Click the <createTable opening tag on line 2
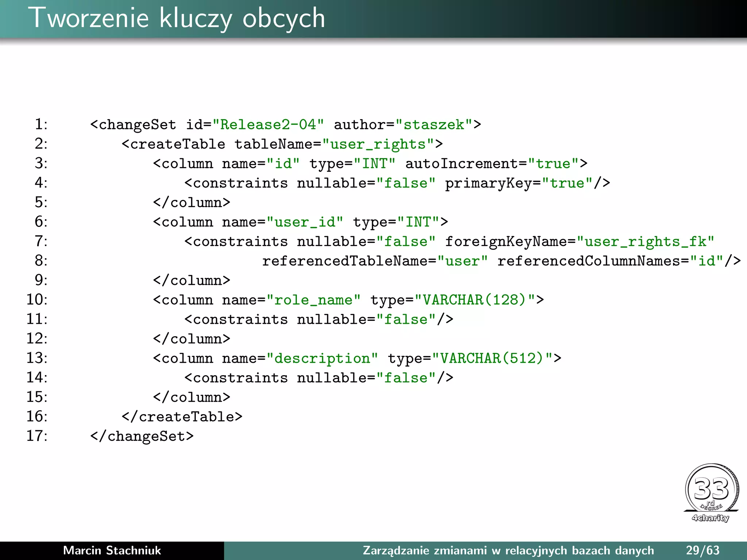This screenshot has height=560, width=747. tap(174, 144)
